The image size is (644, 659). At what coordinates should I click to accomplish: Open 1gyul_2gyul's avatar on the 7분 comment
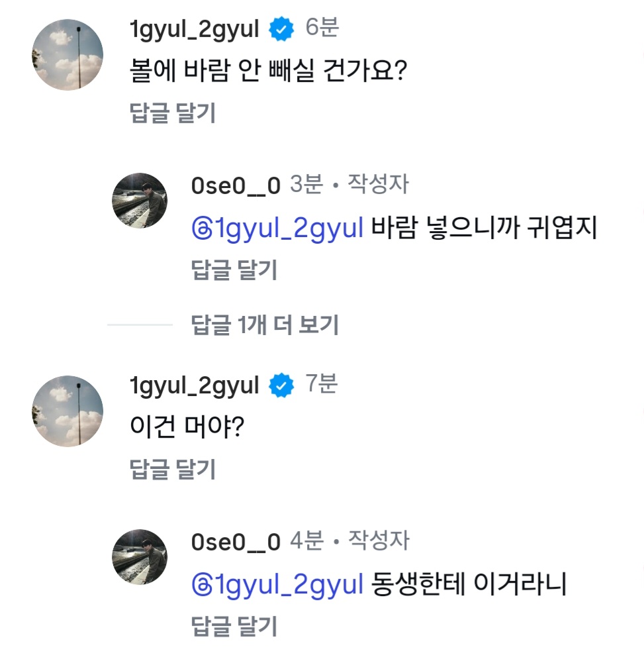click(68, 411)
